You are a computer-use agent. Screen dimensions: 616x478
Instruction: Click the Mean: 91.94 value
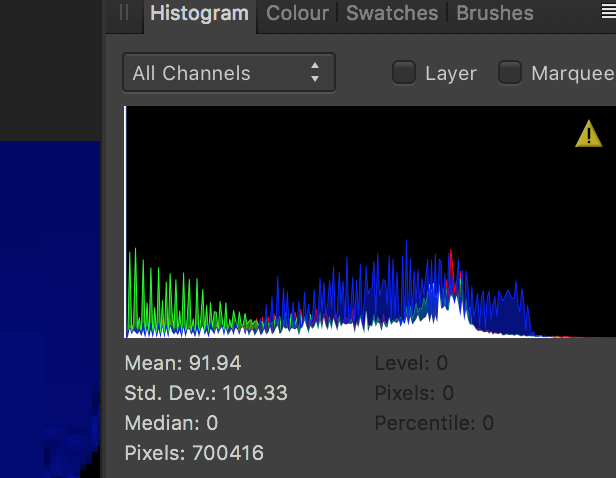[183, 363]
